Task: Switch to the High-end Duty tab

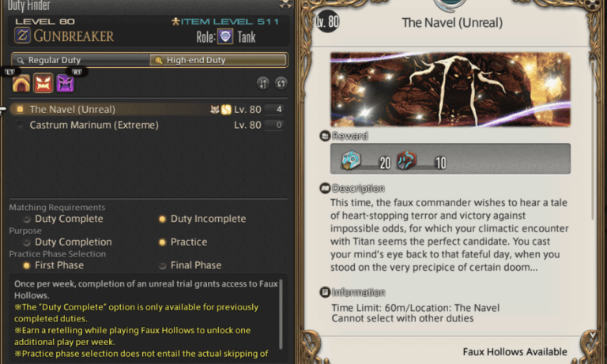Action: pos(218,60)
